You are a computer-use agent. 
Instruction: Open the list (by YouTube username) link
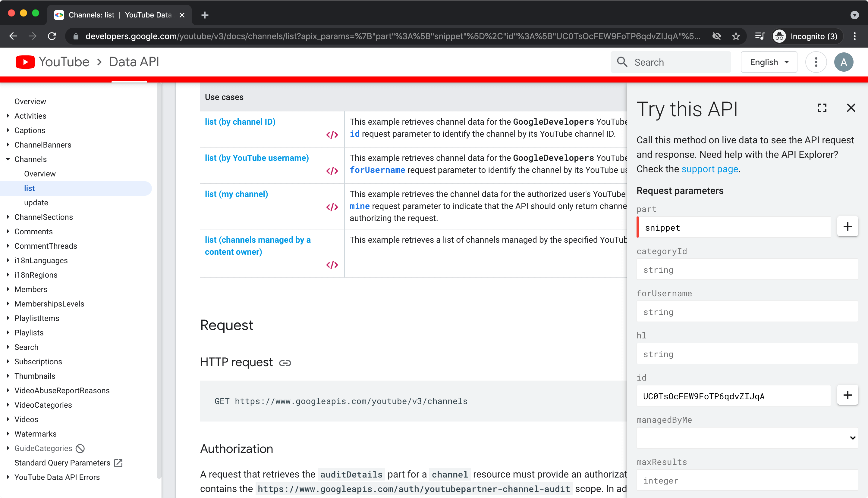point(257,158)
